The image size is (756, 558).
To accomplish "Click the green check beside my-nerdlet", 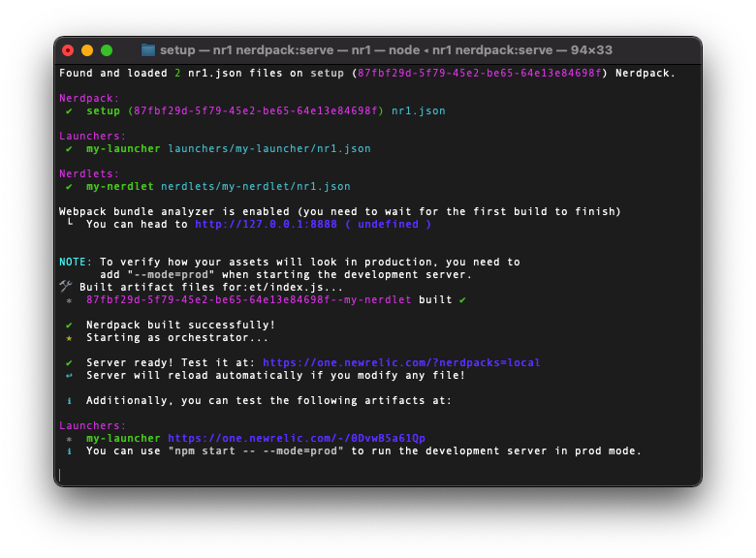I will click(x=69, y=186).
